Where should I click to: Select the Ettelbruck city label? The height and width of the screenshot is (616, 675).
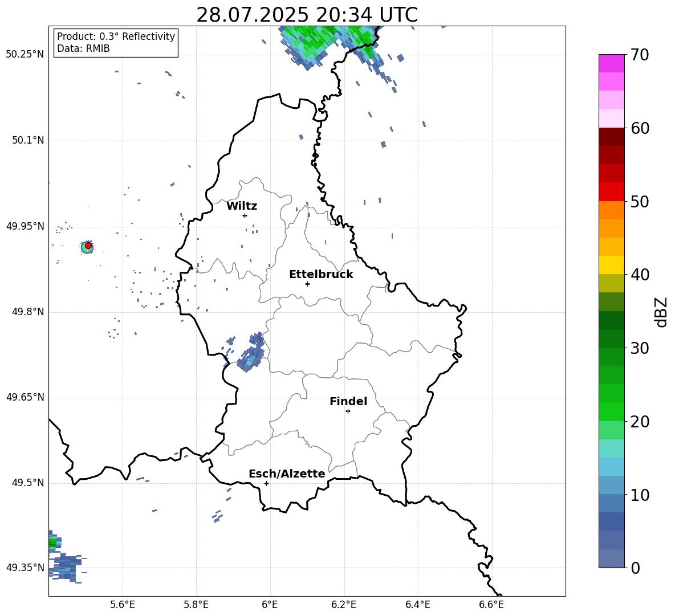pyautogui.click(x=321, y=274)
